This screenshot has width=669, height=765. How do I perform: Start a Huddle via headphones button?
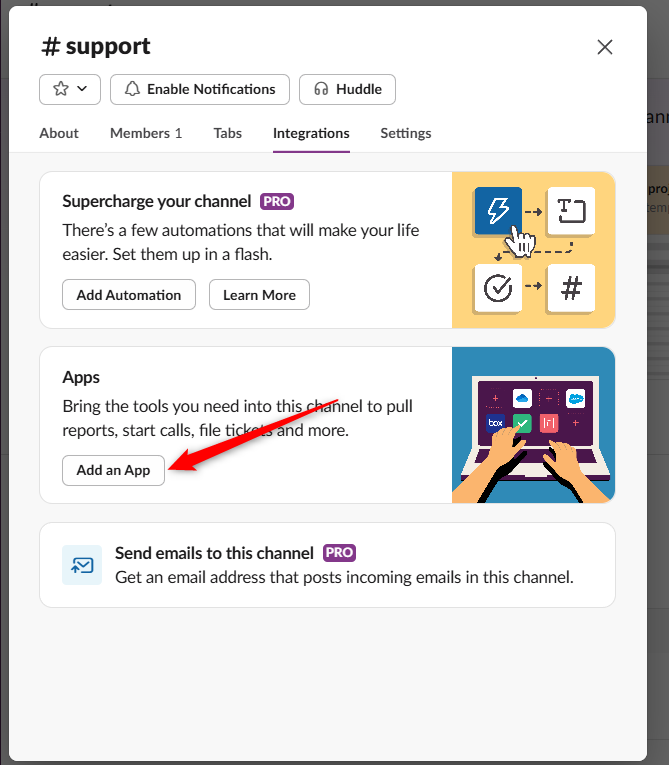(x=347, y=89)
